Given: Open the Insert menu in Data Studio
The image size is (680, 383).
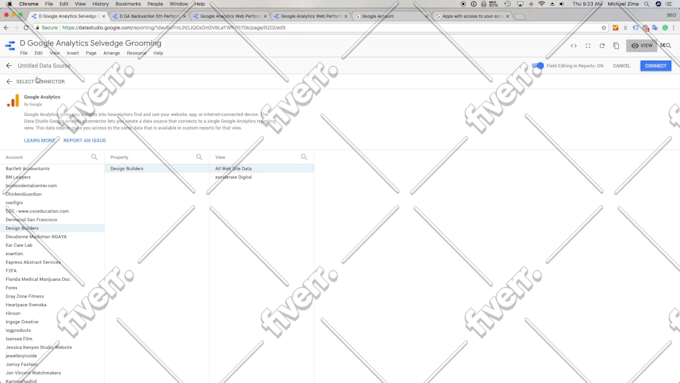Looking at the screenshot, I should 73,53.
